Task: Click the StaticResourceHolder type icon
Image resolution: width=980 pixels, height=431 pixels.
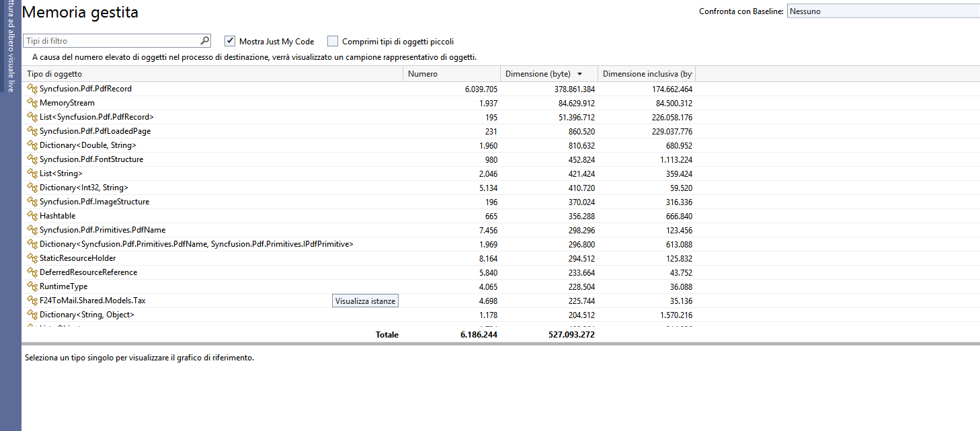Action: coord(32,258)
